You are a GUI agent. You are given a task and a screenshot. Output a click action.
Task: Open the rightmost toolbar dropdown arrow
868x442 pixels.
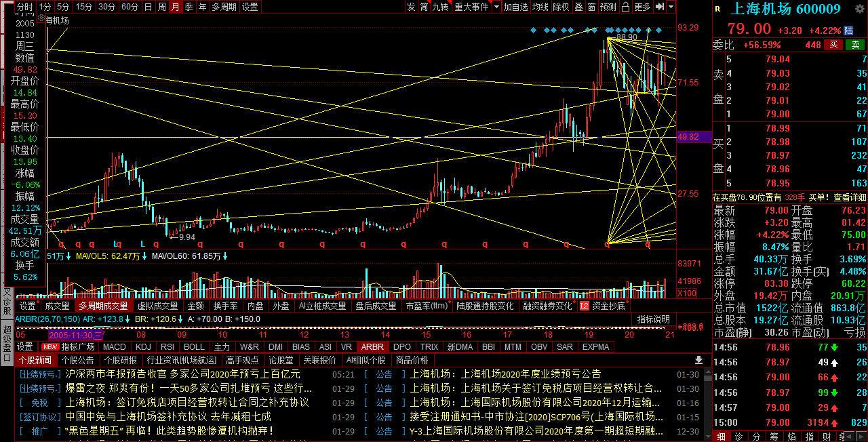[671, 7]
